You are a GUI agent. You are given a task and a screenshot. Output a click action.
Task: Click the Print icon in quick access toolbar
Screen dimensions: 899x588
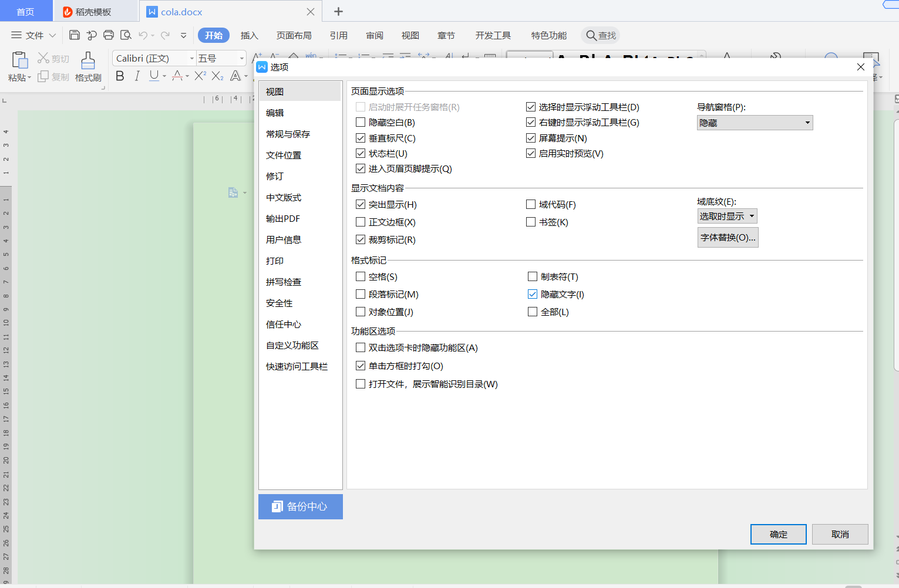(x=109, y=35)
